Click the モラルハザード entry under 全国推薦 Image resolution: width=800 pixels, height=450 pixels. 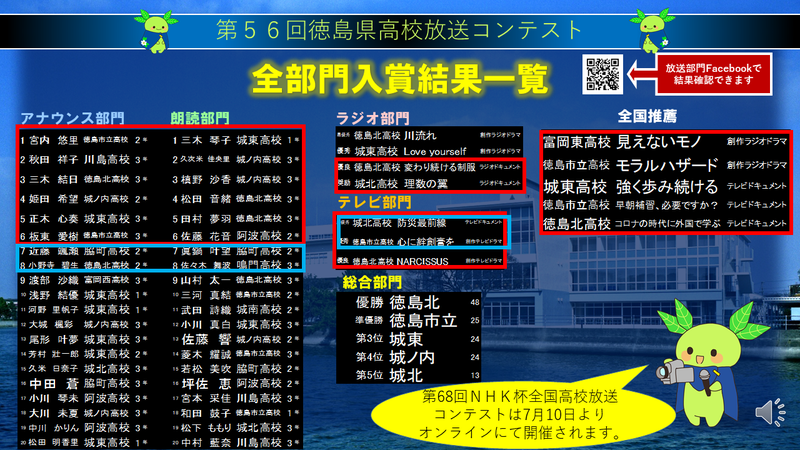pyautogui.click(x=660, y=164)
